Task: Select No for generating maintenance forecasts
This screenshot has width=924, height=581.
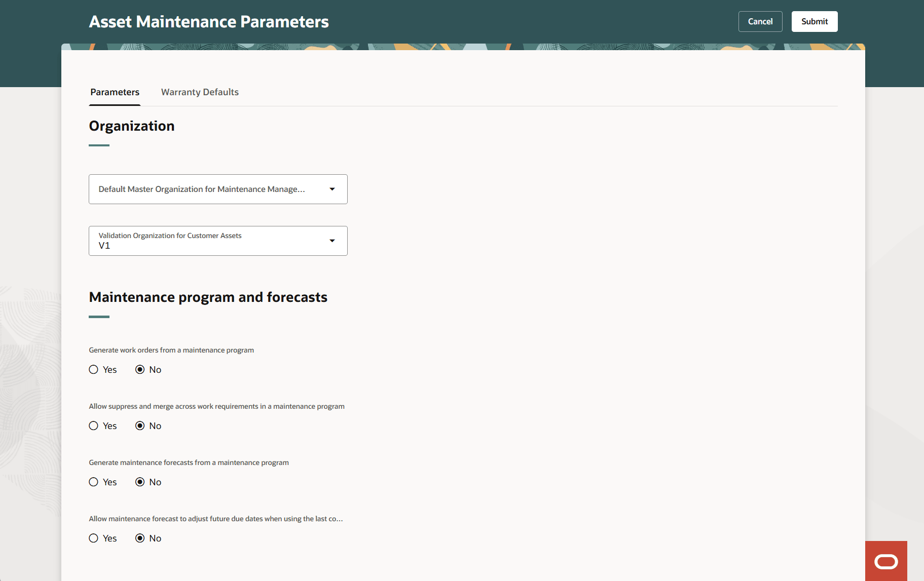Action: pyautogui.click(x=140, y=482)
